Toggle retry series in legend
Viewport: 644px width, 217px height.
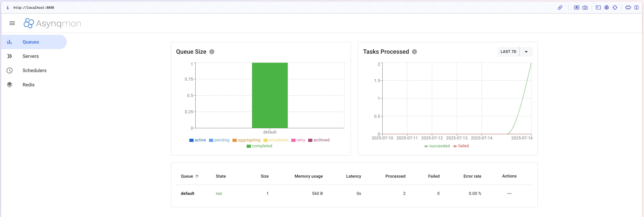pyautogui.click(x=298, y=140)
